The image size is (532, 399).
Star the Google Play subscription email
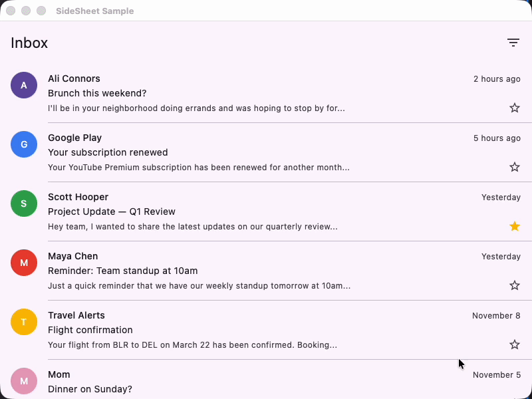(x=514, y=167)
